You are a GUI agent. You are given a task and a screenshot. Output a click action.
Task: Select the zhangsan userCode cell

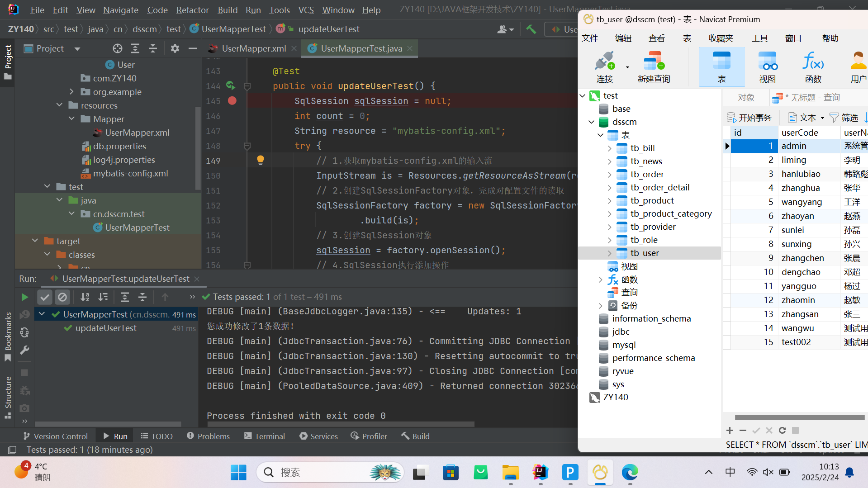pyautogui.click(x=809, y=314)
